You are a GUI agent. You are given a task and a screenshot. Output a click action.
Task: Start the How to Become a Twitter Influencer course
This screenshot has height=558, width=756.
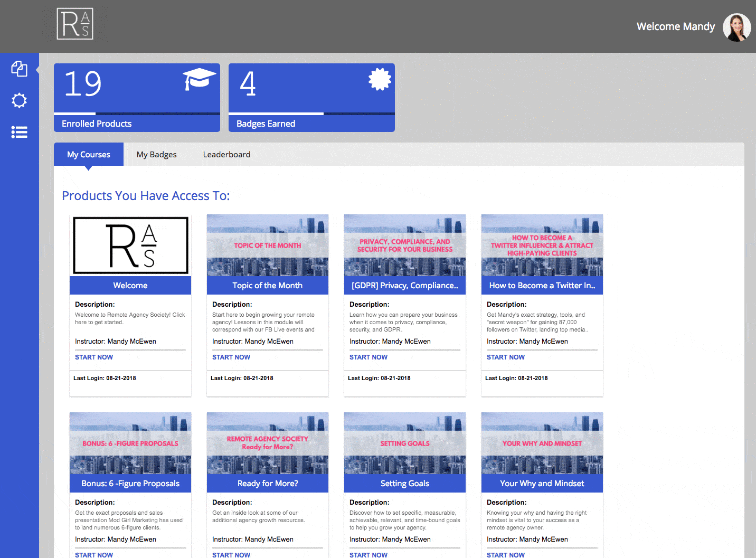click(505, 357)
